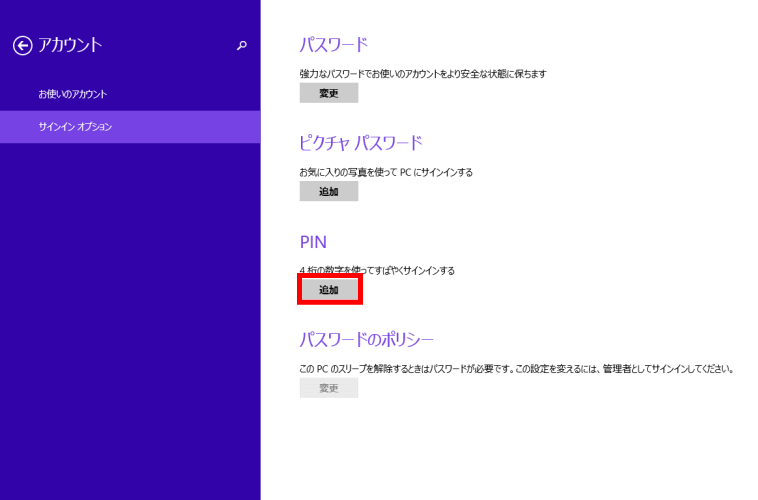The height and width of the screenshot is (500, 758).
Task: Click the パスワードのポリシー heading
Action: [366, 339]
